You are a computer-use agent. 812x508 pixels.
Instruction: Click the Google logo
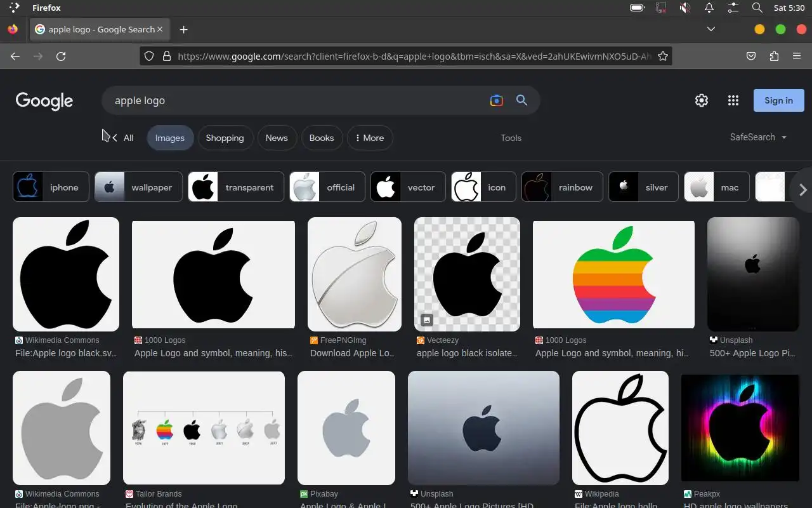point(44,101)
